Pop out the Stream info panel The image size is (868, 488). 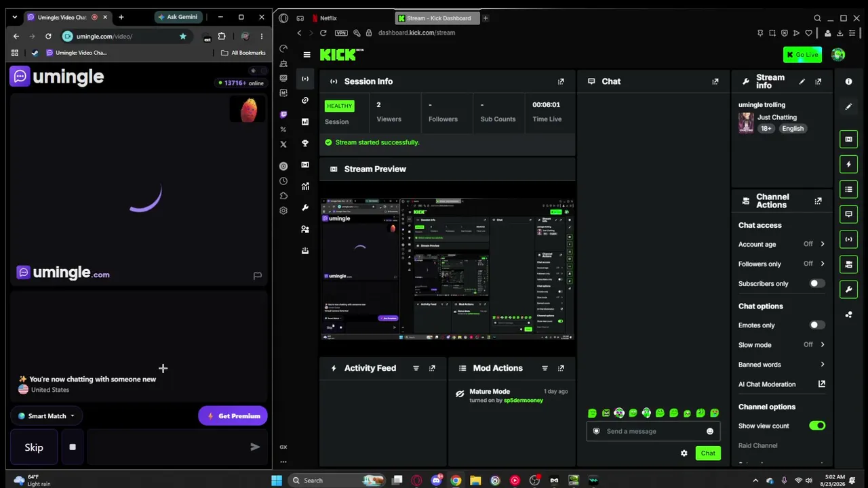(818, 81)
